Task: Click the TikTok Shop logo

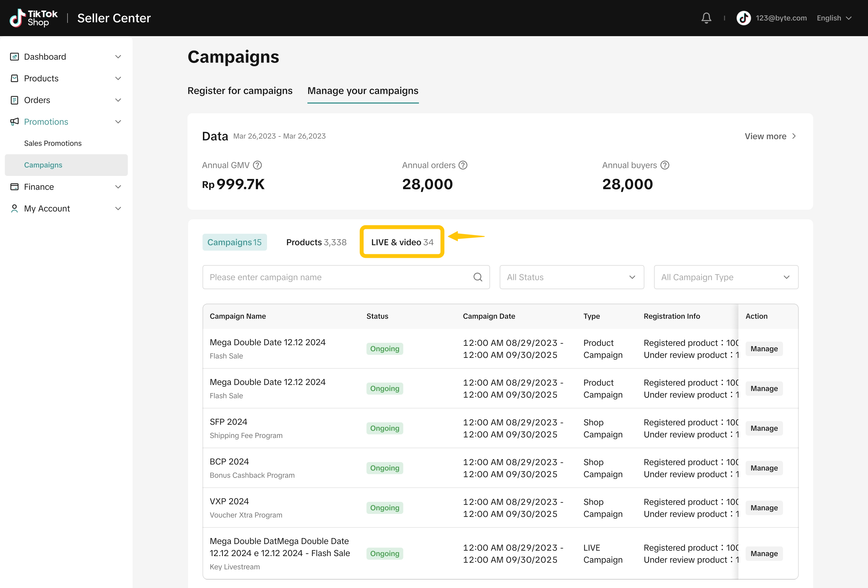Action: 34,18
